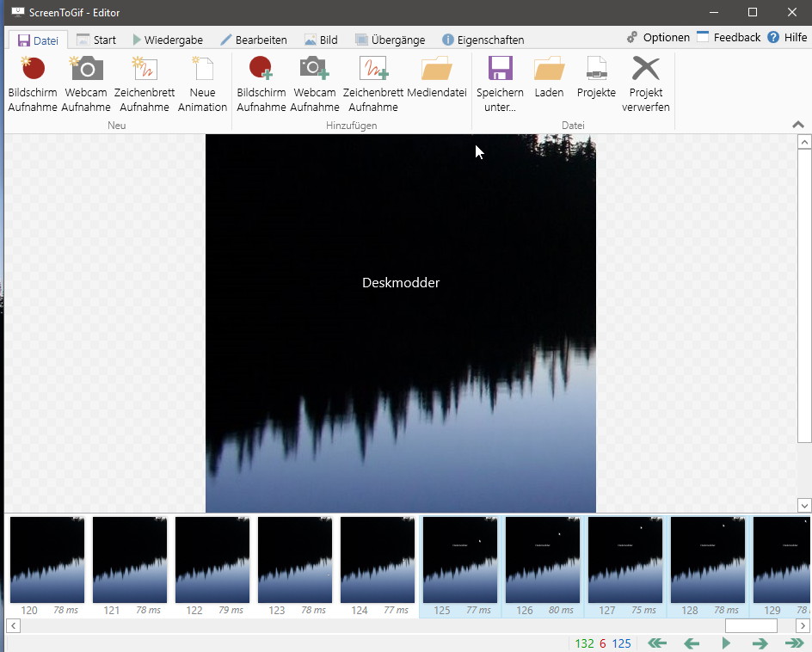This screenshot has height=652, width=812.
Task: Click the frame list left scroll arrow
Action: coord(14,625)
